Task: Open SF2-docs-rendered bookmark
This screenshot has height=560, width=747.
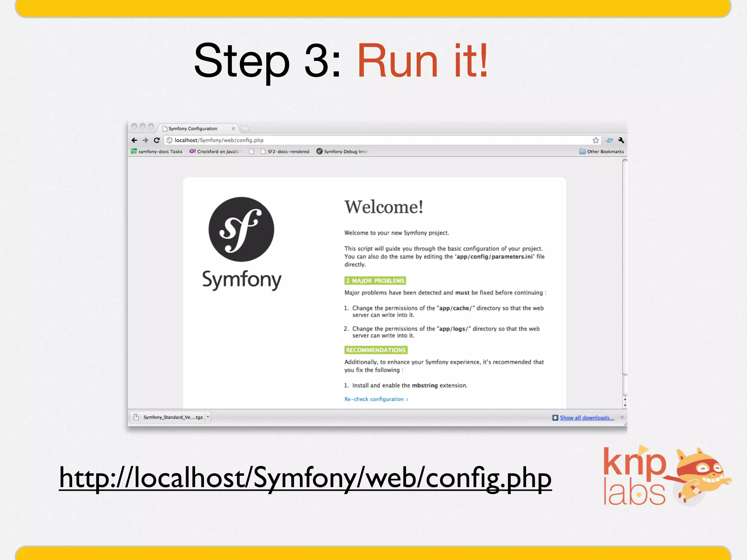Action: [x=285, y=152]
